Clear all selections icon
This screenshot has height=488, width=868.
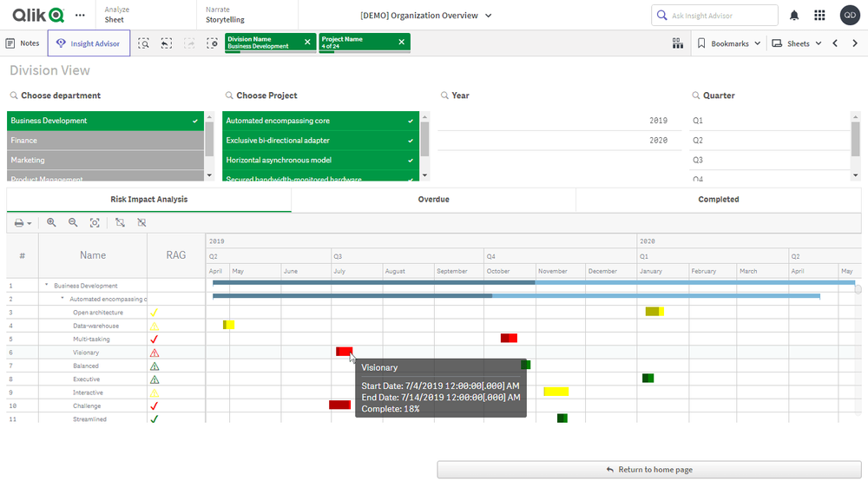coord(212,43)
